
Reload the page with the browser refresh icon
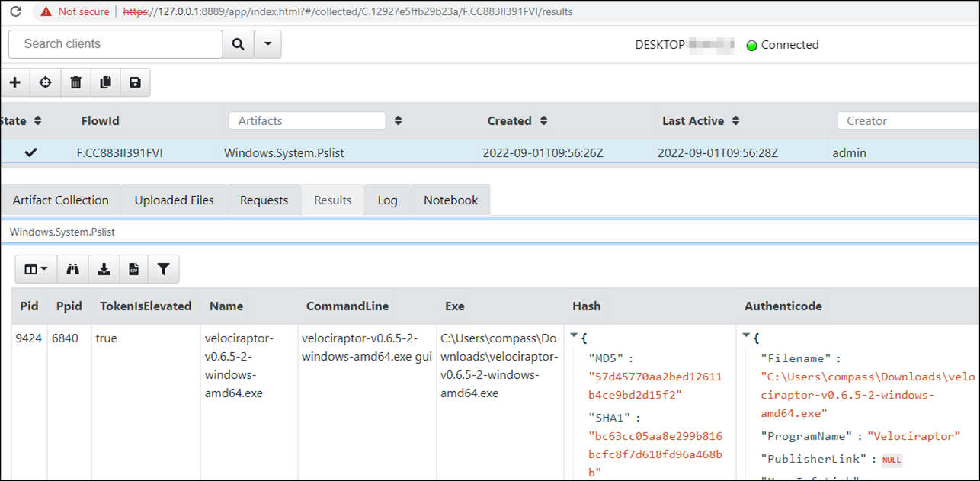coord(15,11)
